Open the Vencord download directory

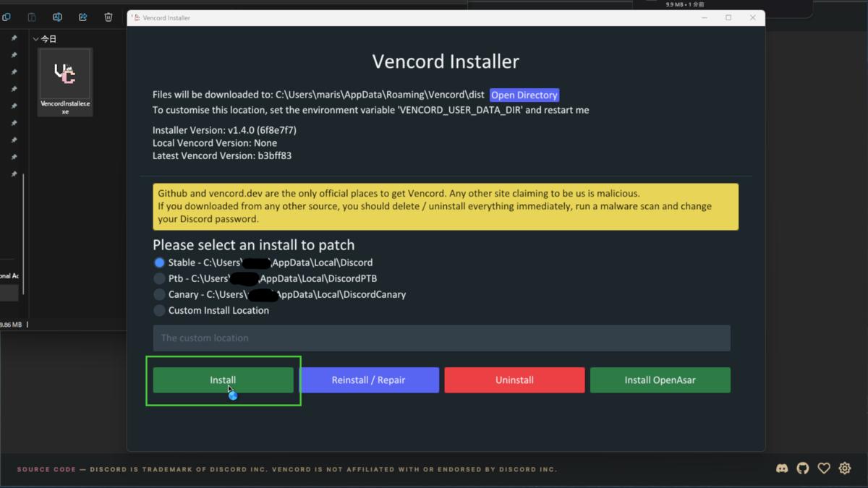tap(524, 95)
